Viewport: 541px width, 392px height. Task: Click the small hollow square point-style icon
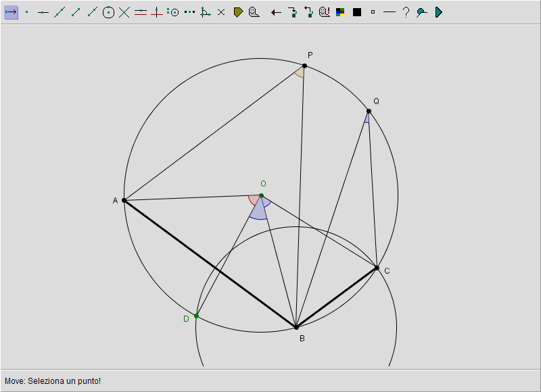pos(373,12)
